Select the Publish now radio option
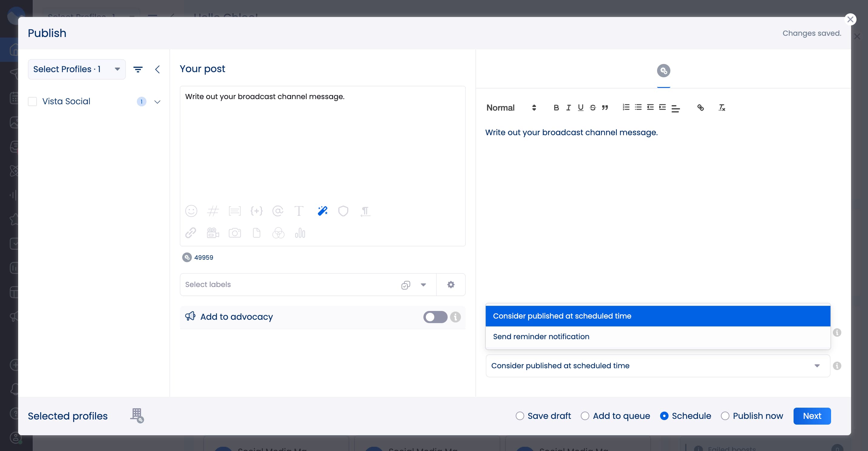The image size is (868, 451). click(725, 416)
